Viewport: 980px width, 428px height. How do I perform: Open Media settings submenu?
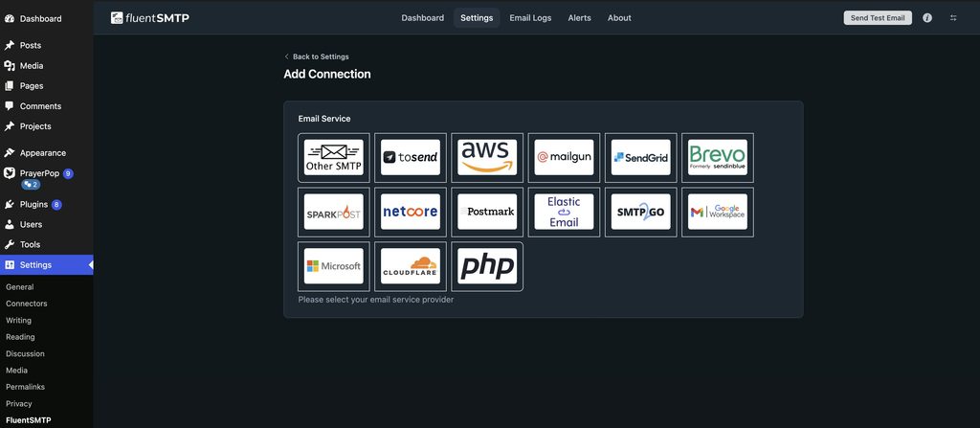(x=17, y=371)
